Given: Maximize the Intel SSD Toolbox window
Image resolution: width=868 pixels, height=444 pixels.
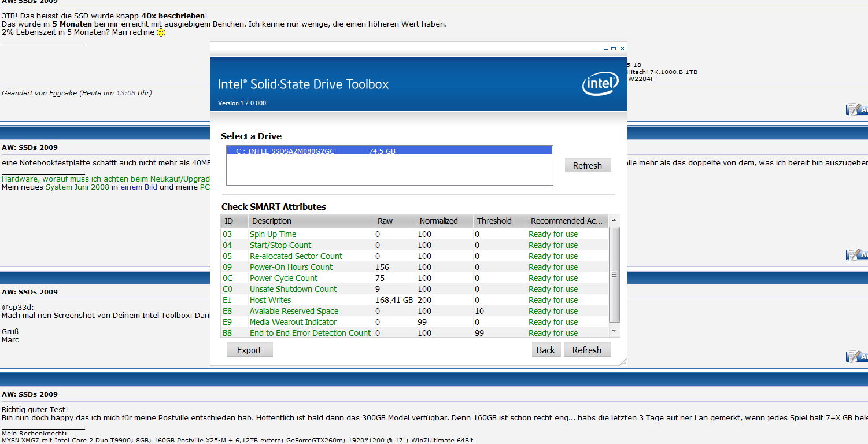Looking at the screenshot, I should (x=614, y=49).
